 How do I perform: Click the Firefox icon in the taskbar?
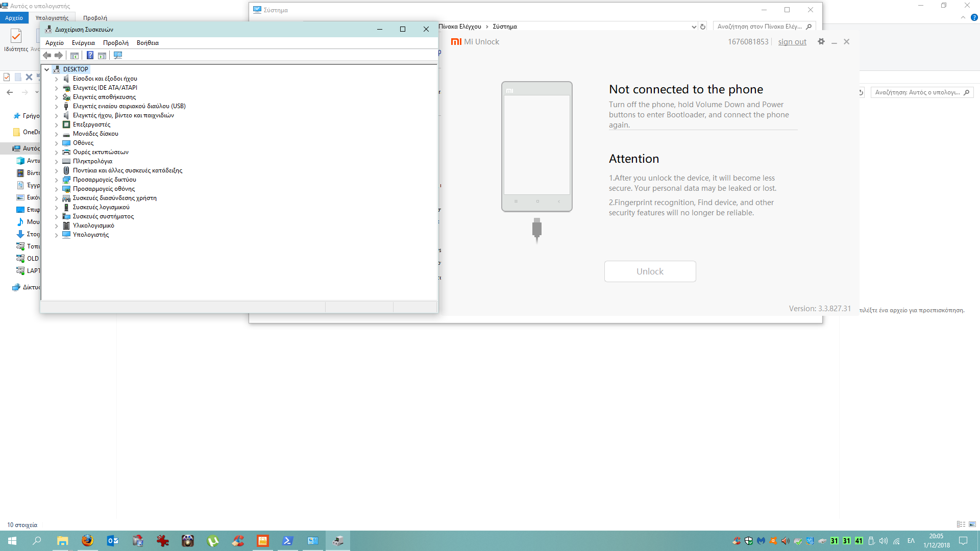tap(88, 541)
